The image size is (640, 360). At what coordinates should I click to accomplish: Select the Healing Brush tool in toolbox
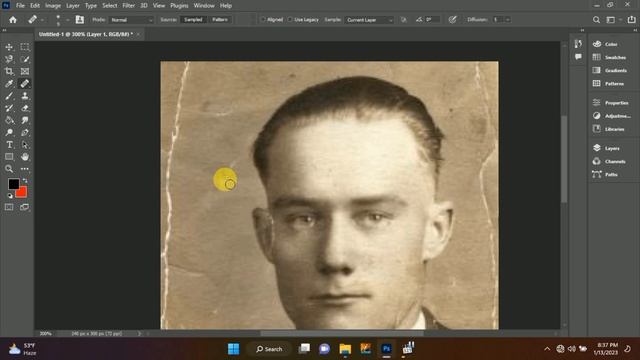(x=25, y=84)
